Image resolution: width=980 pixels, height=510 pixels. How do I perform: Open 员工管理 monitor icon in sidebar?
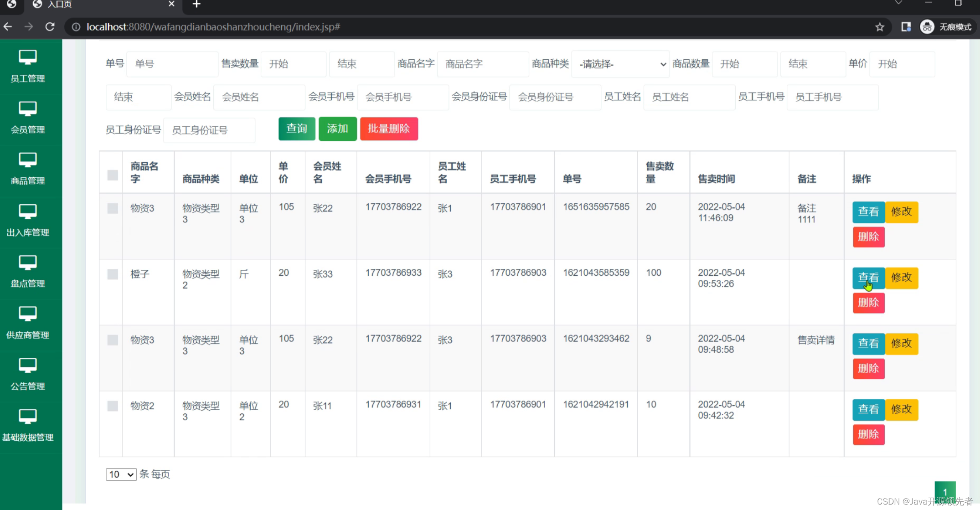(28, 57)
